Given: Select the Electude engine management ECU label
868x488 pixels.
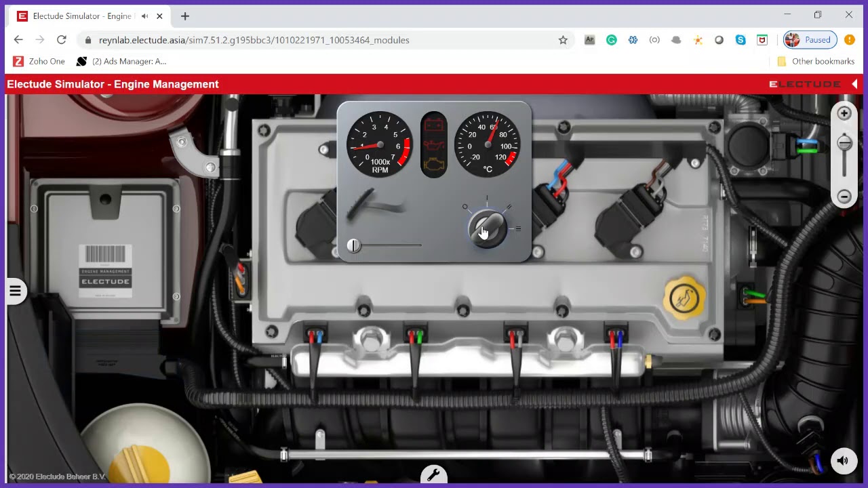Looking at the screenshot, I should 105,271.
